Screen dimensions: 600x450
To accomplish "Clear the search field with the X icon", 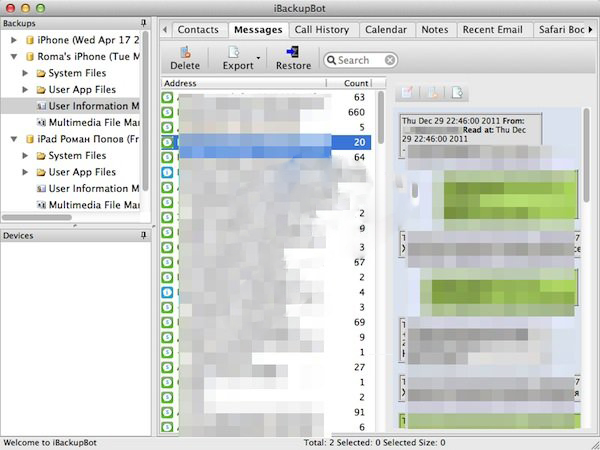I will [390, 60].
